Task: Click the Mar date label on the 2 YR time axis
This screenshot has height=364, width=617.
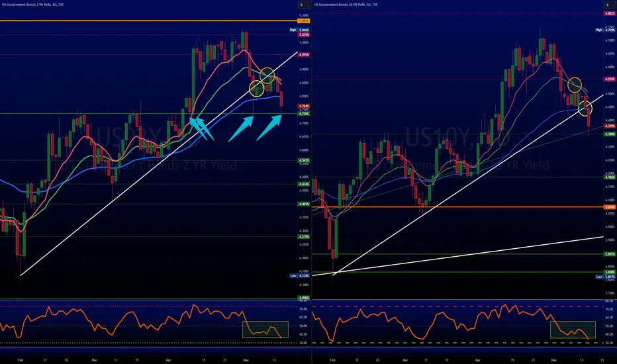Action: point(95,360)
